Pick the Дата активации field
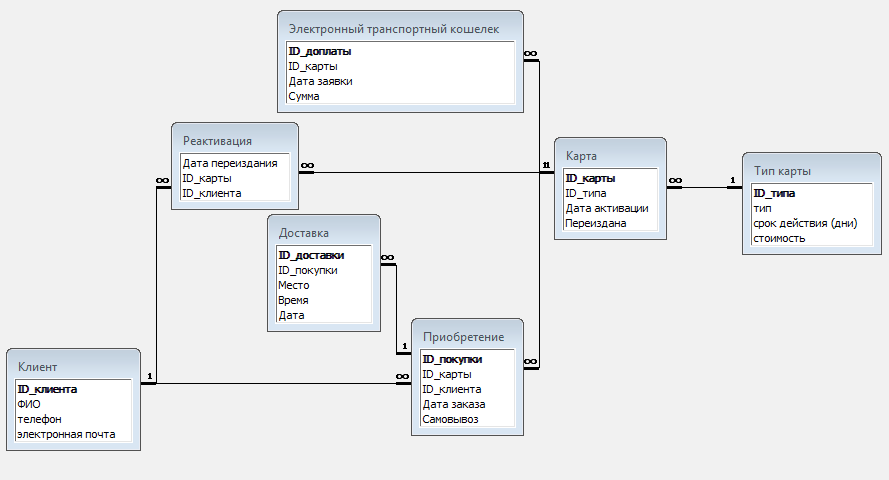Image resolution: width=889 pixels, height=480 pixels. point(607,208)
